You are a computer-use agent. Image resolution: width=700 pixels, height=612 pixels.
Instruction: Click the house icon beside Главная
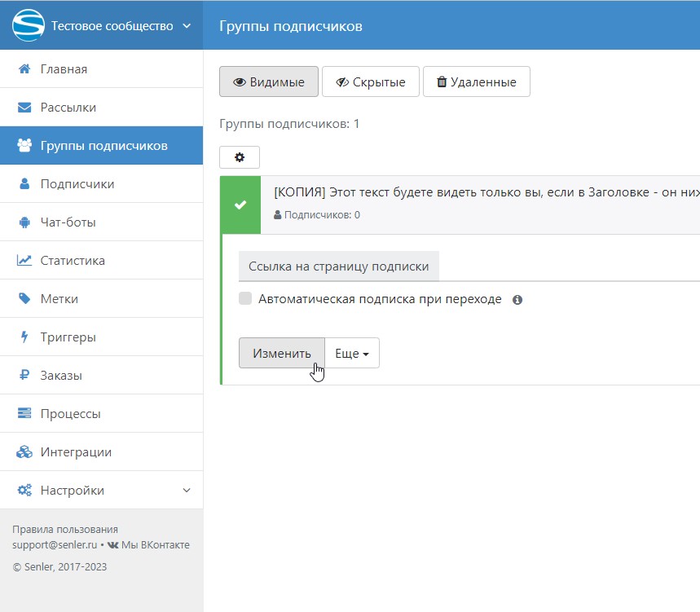tap(24, 69)
